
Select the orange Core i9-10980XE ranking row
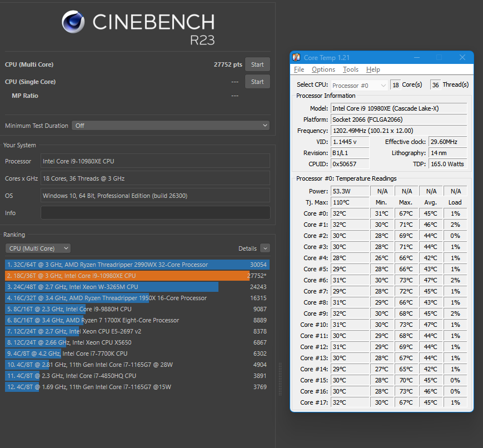coord(137,276)
